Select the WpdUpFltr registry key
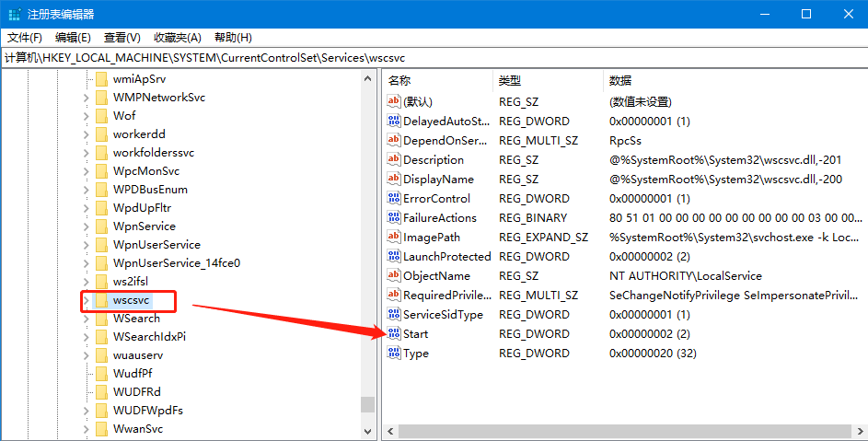868x441 pixels. pyautogui.click(x=142, y=208)
